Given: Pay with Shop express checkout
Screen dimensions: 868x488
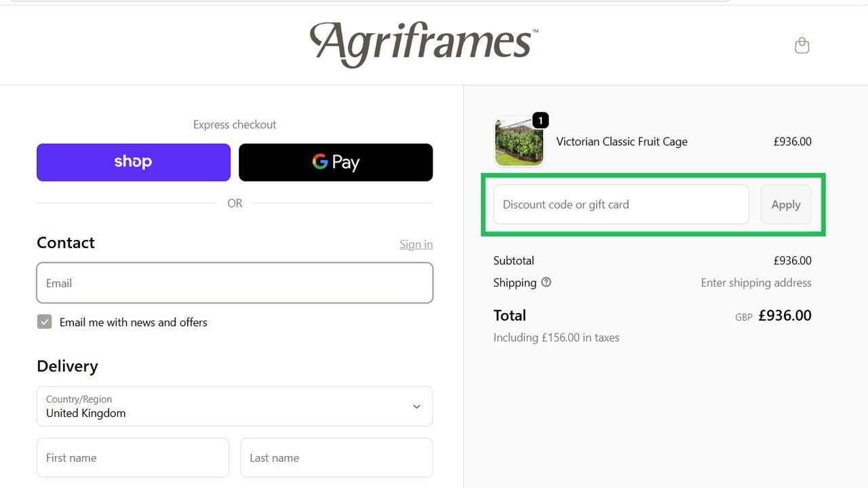Looking at the screenshot, I should 134,162.
